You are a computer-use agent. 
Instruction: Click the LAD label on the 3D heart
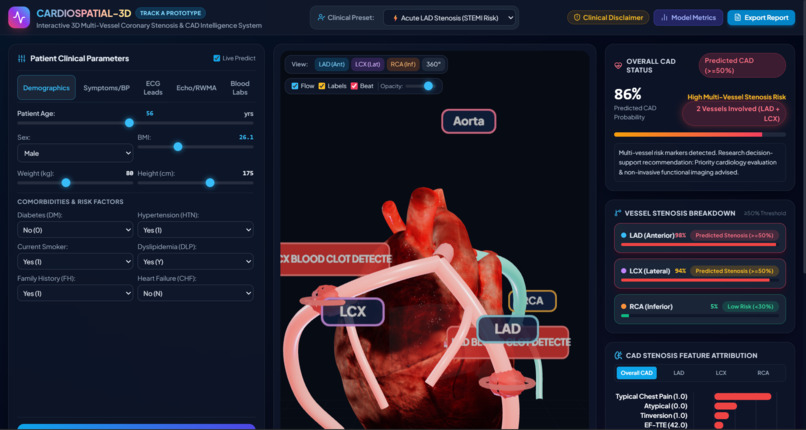(507, 329)
